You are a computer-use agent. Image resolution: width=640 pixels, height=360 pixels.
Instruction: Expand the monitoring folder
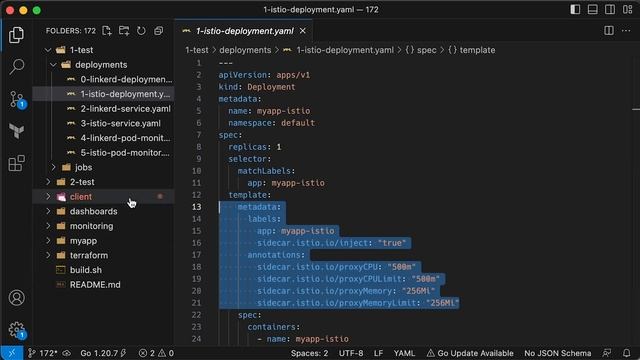(48, 226)
